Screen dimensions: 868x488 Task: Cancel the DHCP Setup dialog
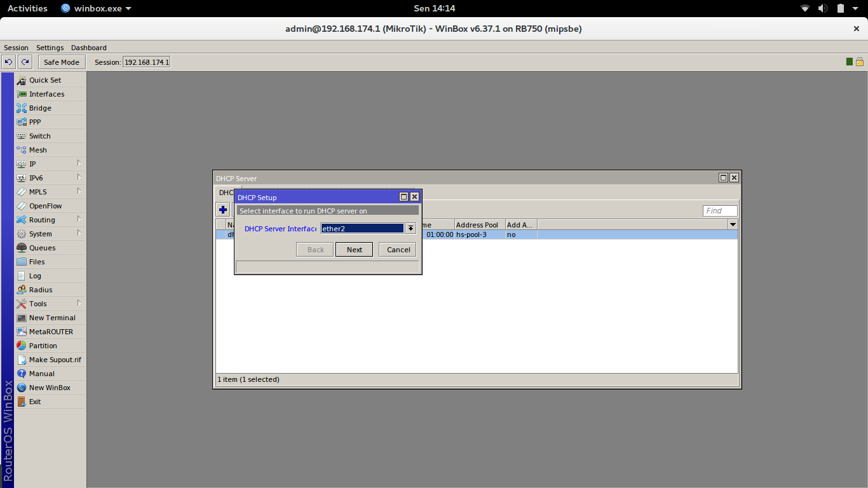coord(398,250)
